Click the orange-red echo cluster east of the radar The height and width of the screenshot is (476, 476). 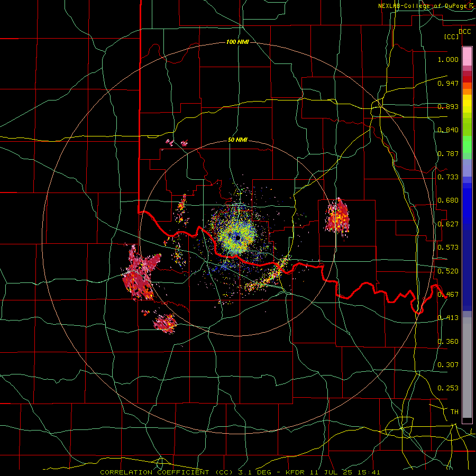[x=337, y=217]
